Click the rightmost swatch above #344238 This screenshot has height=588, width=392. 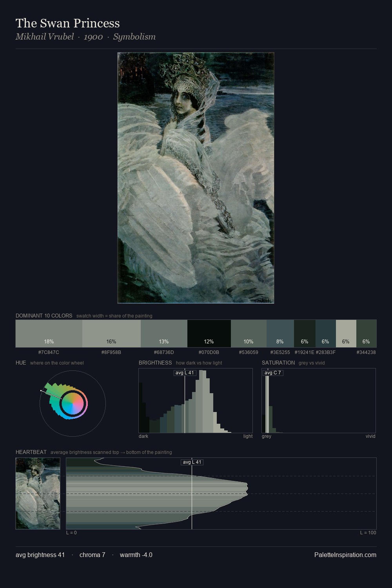366,334
